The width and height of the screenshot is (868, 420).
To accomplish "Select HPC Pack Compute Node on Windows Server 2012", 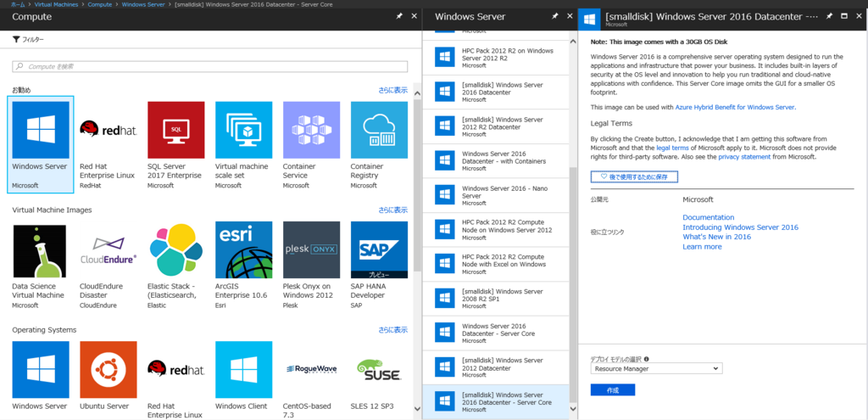I will 496,230.
